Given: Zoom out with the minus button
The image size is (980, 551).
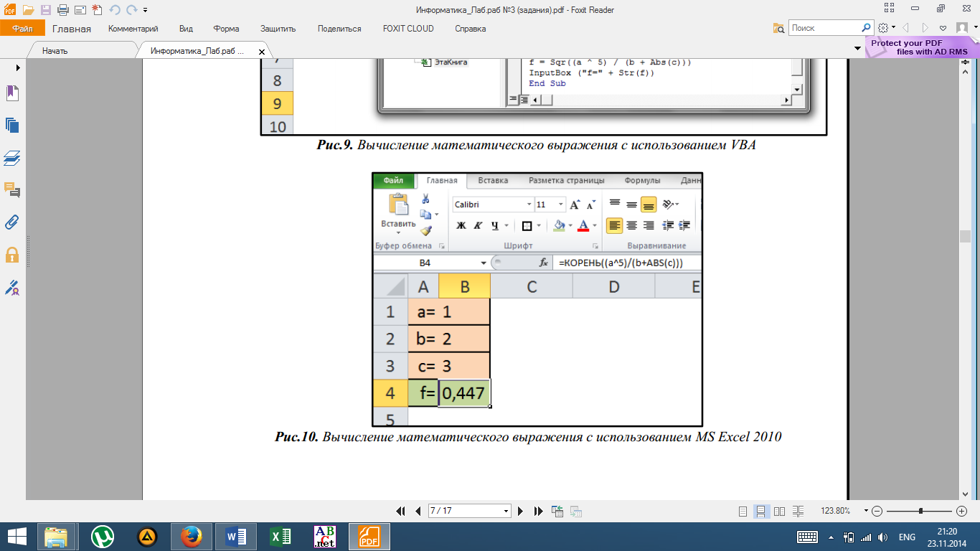Looking at the screenshot, I should tap(877, 511).
